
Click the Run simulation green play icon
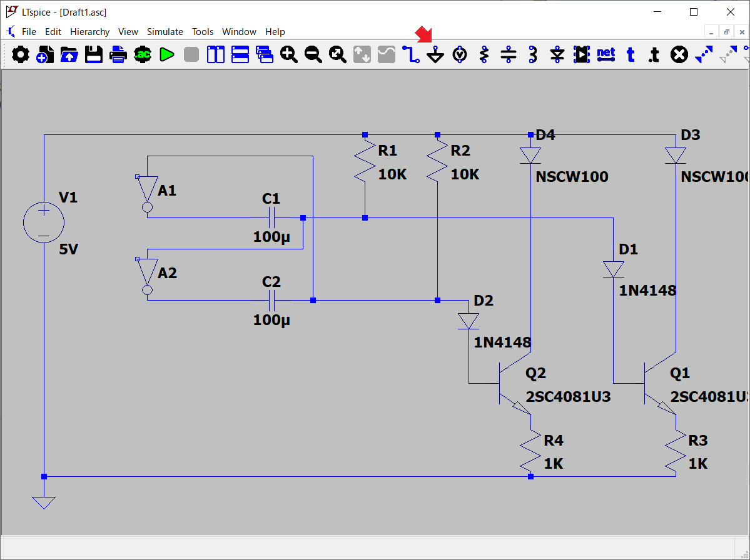pos(166,55)
